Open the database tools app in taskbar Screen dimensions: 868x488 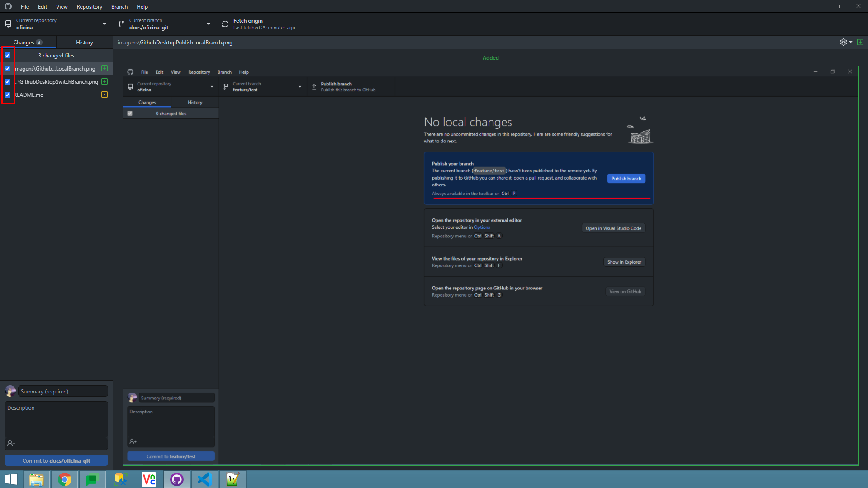[121, 479]
